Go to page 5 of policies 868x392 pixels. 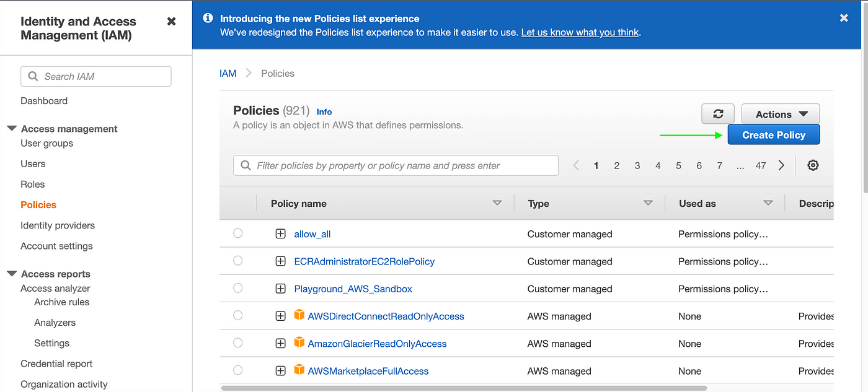(x=678, y=165)
